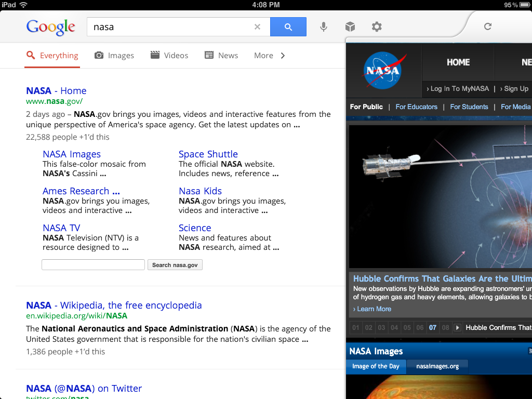Click the nasa.gov site search input box
The image size is (532, 399).
pos(93,265)
